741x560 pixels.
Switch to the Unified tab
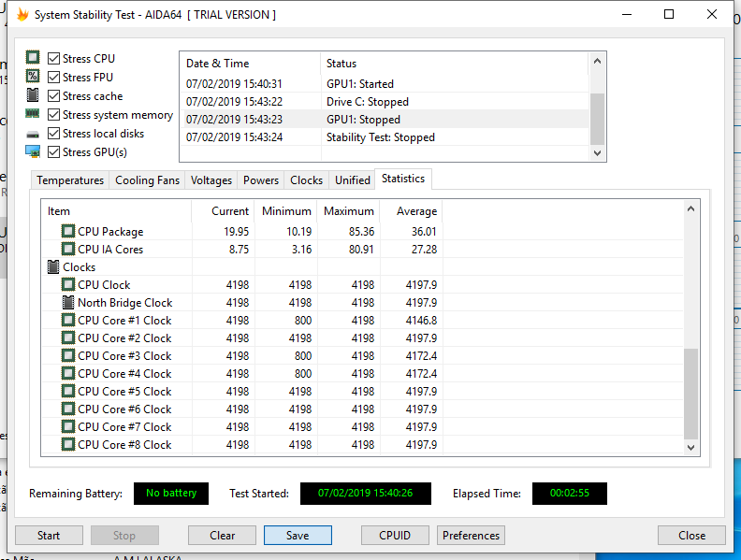click(352, 180)
